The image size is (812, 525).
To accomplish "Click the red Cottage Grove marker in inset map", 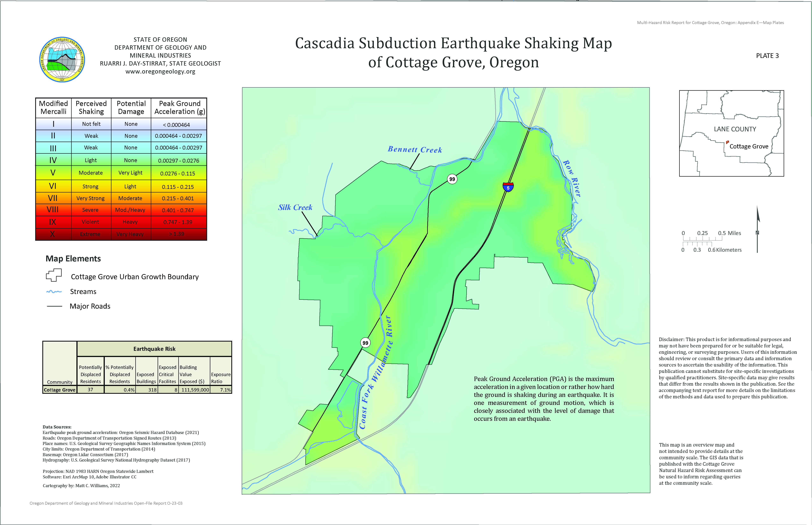I will coord(727,142).
